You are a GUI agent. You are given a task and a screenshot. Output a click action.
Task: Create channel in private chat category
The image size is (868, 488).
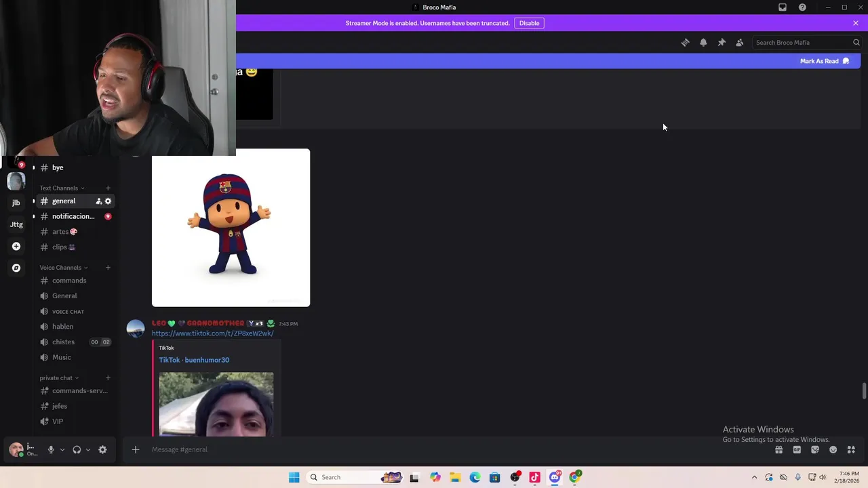[108, 378]
